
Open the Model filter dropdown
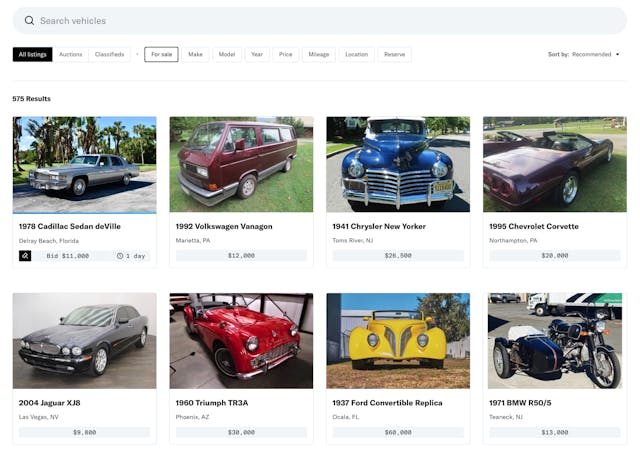pos(227,54)
